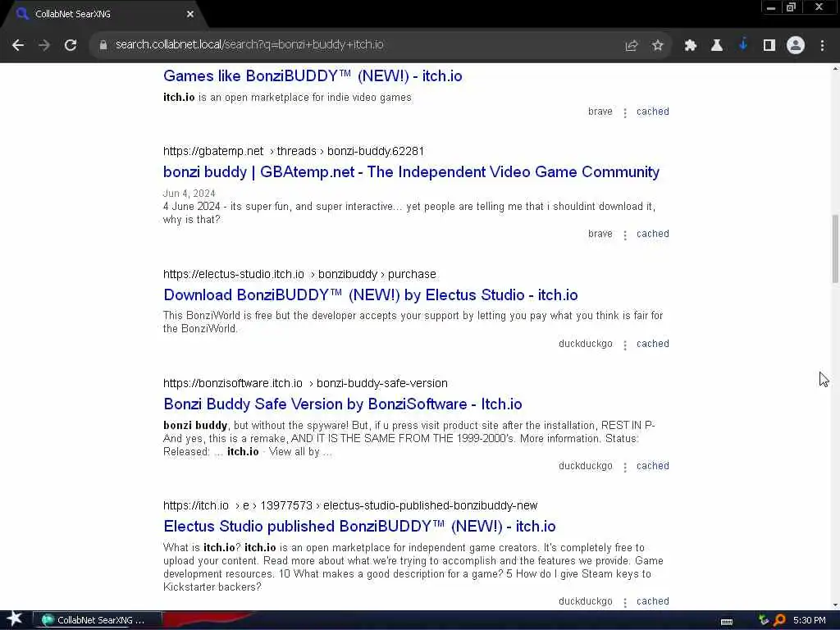The height and width of the screenshot is (630, 840).
Task: Click the green network tray icon
Action: click(x=764, y=620)
